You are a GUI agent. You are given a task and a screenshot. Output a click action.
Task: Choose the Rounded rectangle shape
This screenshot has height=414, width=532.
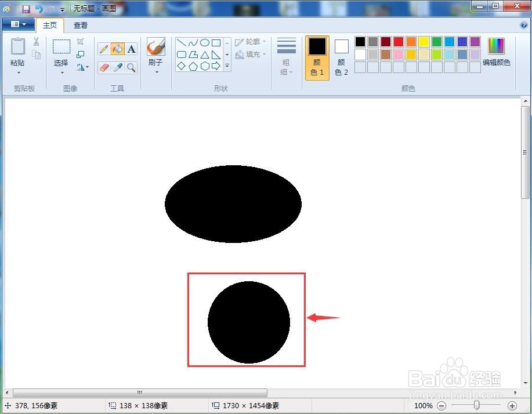point(182,55)
